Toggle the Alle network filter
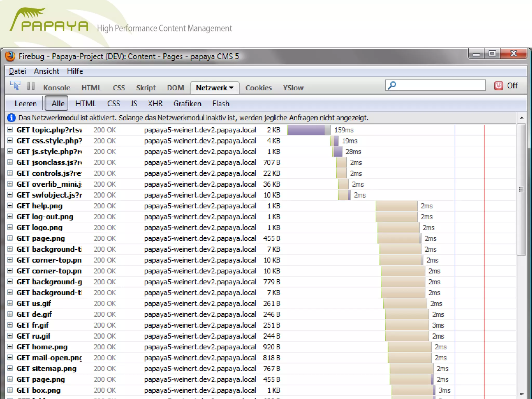532x399 pixels. (x=57, y=103)
